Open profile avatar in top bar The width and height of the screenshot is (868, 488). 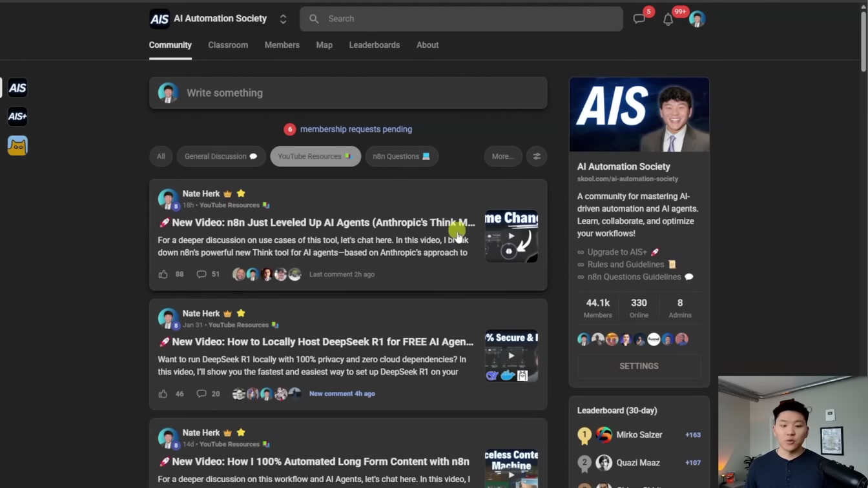pos(697,19)
